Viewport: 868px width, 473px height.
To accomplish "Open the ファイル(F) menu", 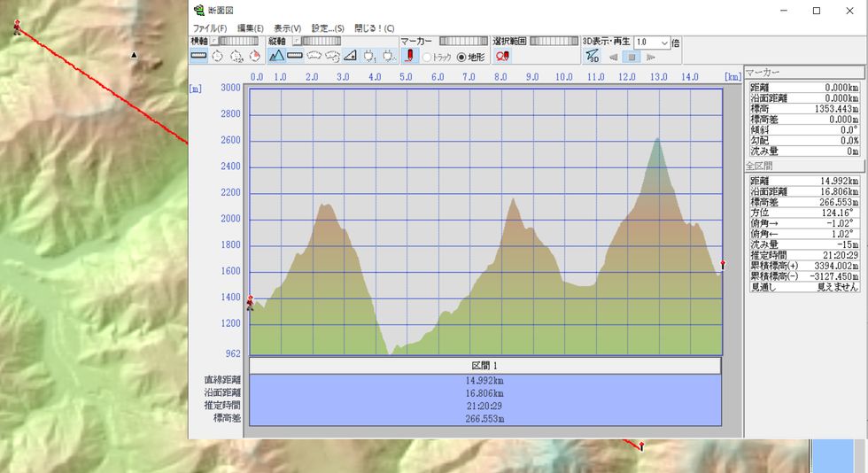I will coord(210,28).
